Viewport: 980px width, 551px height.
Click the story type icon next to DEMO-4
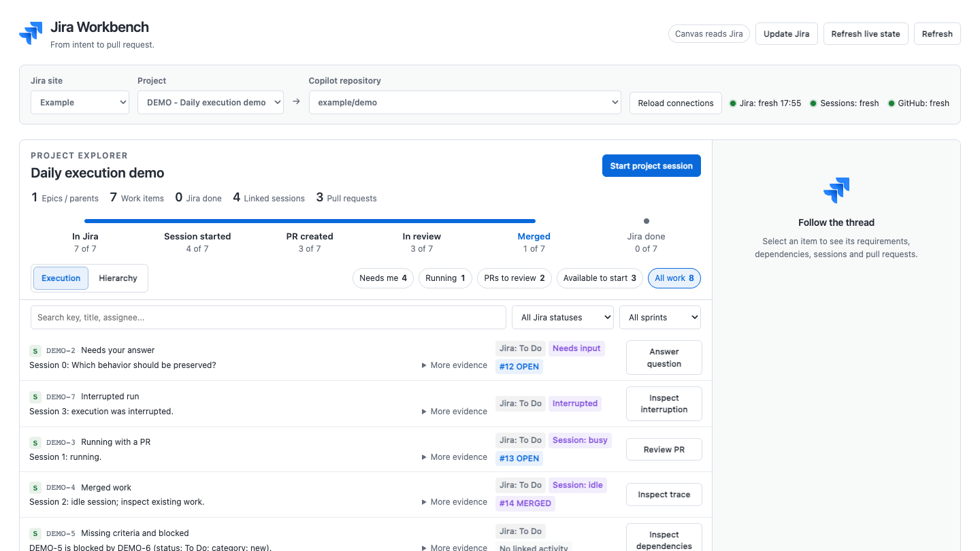(x=35, y=488)
